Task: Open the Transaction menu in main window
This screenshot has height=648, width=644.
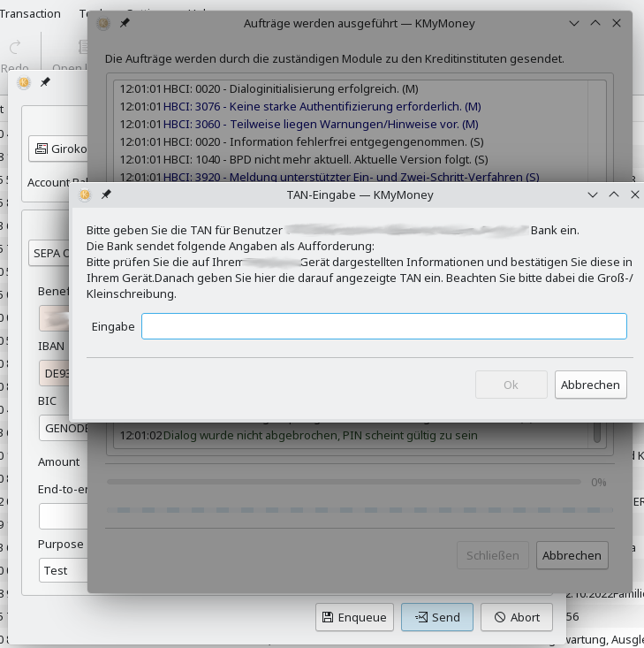Action: click(30, 13)
